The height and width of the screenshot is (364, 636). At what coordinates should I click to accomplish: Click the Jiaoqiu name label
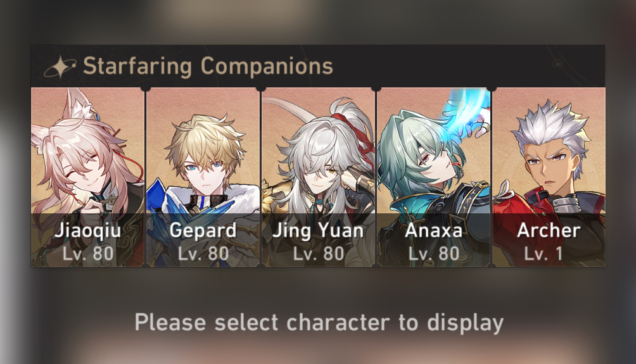(x=87, y=230)
